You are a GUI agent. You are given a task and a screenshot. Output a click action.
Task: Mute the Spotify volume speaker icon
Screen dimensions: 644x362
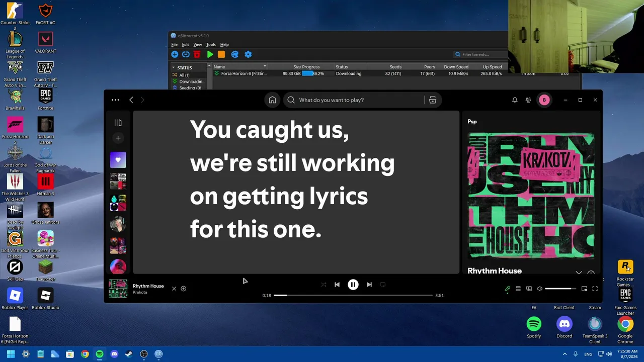click(x=539, y=289)
